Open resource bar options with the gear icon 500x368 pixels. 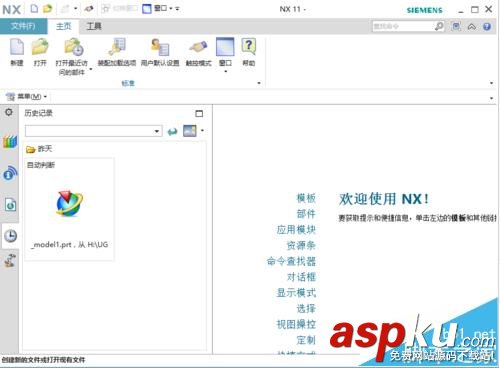point(9,112)
